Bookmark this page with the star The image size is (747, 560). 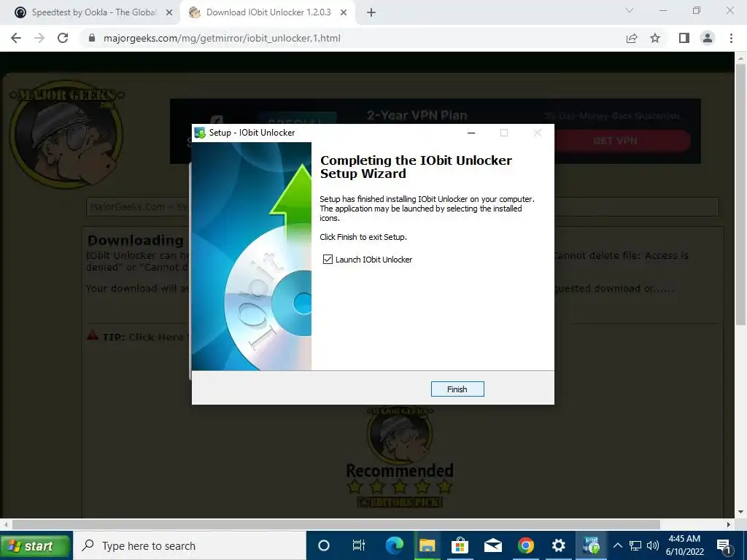[x=655, y=38]
